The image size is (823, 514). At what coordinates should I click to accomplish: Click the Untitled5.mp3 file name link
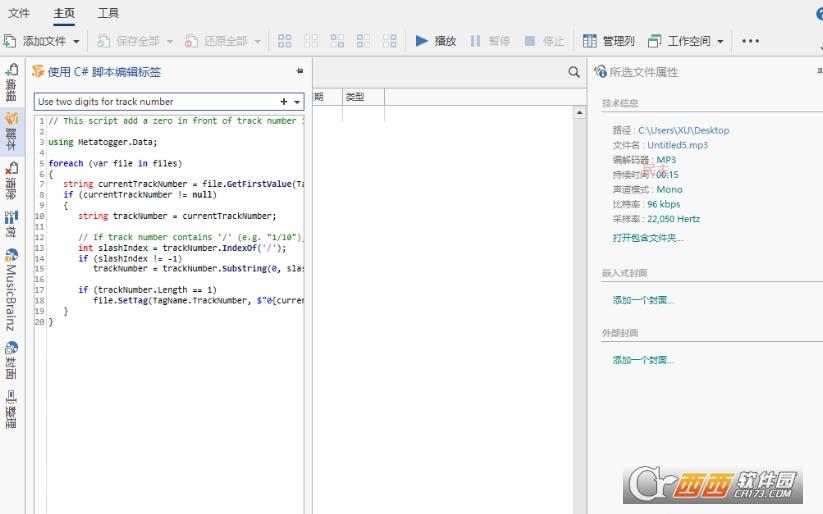(x=677, y=145)
